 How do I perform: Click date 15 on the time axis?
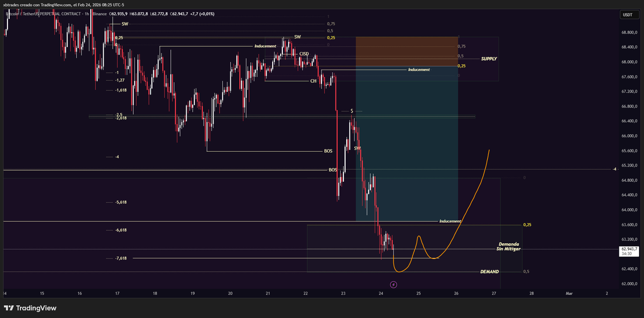(x=42, y=293)
